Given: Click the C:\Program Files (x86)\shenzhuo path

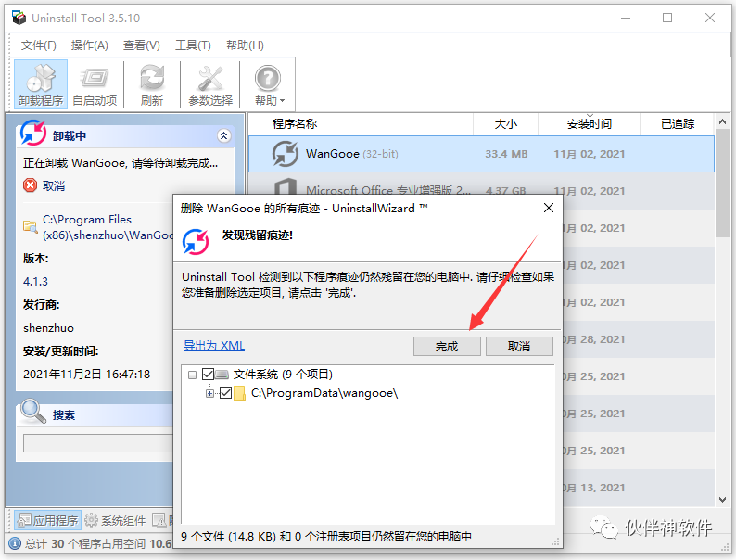Looking at the screenshot, I should tap(108, 227).
